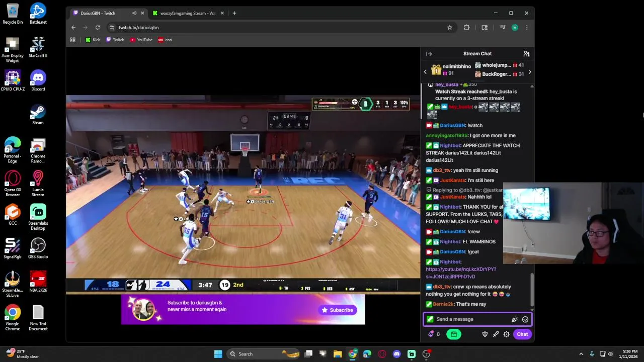
Task: Open Battle.net desktop shortcut
Action: coord(38,14)
